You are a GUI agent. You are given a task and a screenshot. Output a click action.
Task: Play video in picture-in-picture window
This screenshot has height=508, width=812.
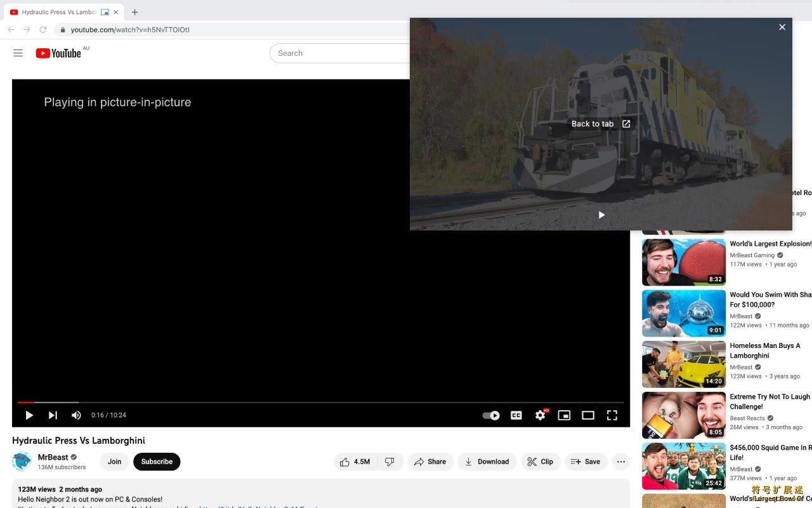tap(601, 215)
